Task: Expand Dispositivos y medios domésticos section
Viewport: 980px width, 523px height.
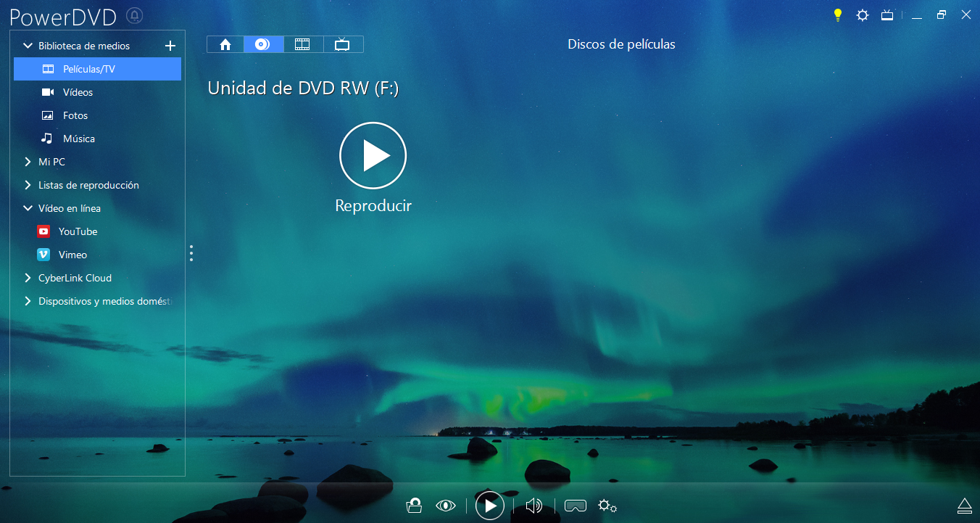Action: coord(28,301)
